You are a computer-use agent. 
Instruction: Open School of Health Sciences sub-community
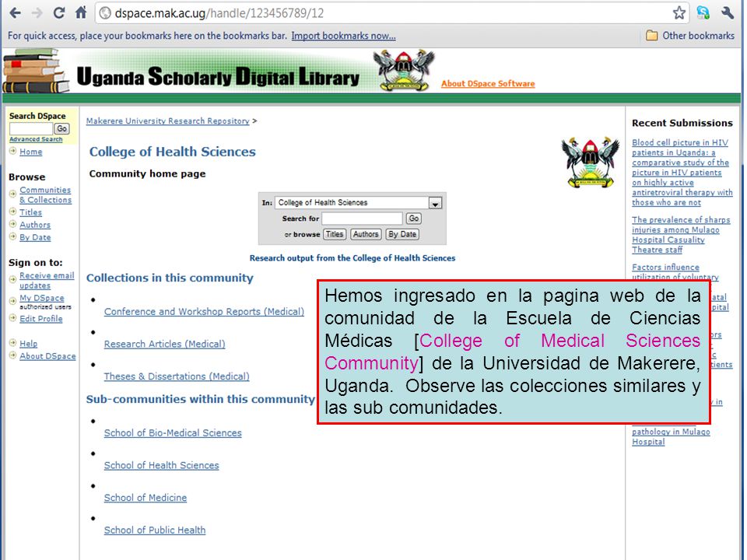click(x=162, y=465)
